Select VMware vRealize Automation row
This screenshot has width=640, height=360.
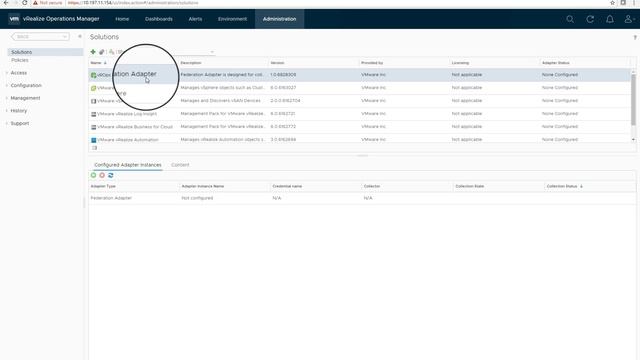click(360, 140)
